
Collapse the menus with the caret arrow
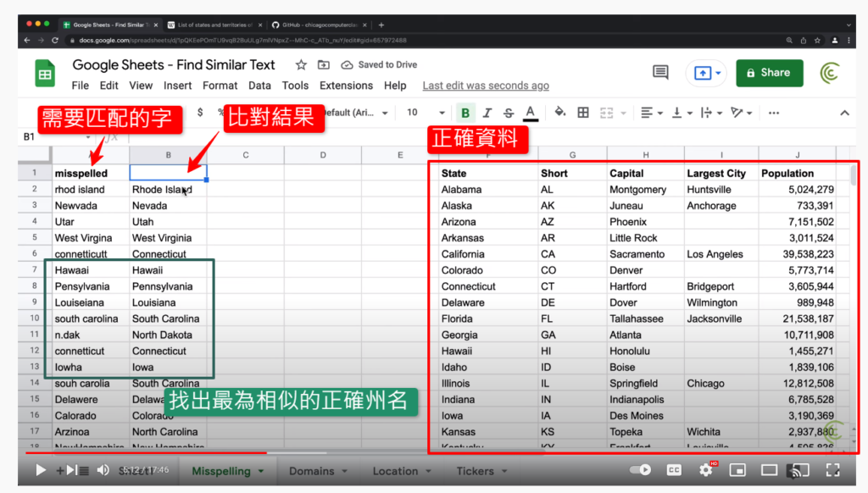click(x=844, y=113)
